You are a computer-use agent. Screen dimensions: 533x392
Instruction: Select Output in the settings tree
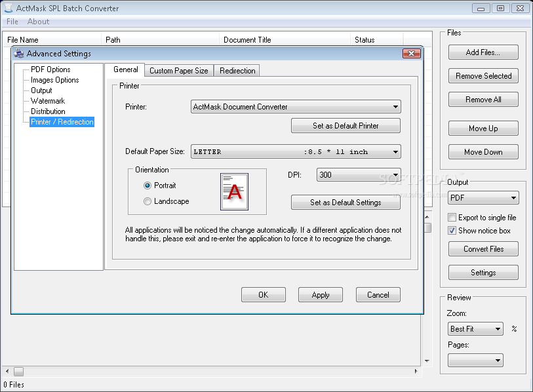coord(41,90)
